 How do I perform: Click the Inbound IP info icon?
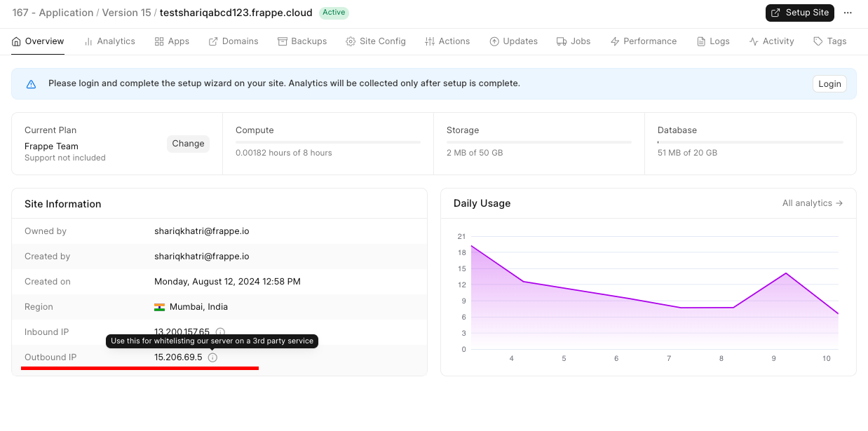220,331
